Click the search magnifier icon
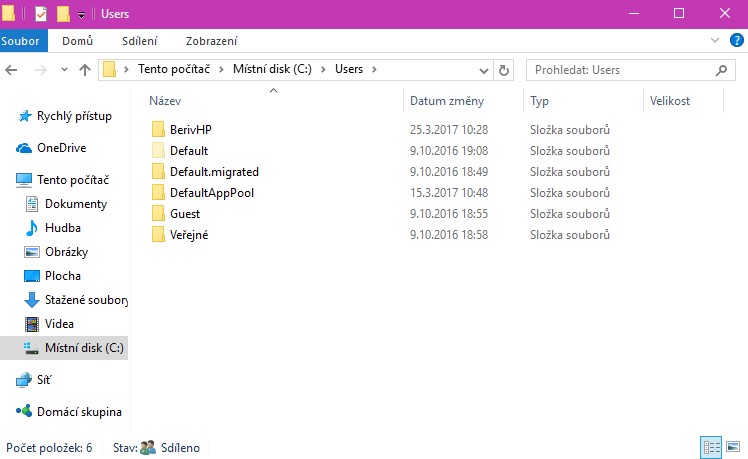Screen dimensions: 748x459 click(721, 70)
